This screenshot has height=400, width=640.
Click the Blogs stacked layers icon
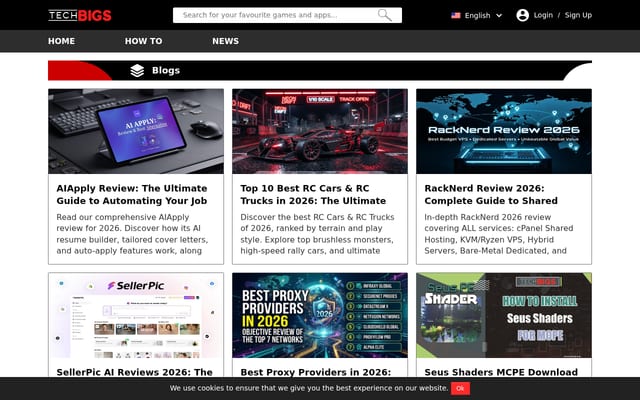tap(137, 71)
